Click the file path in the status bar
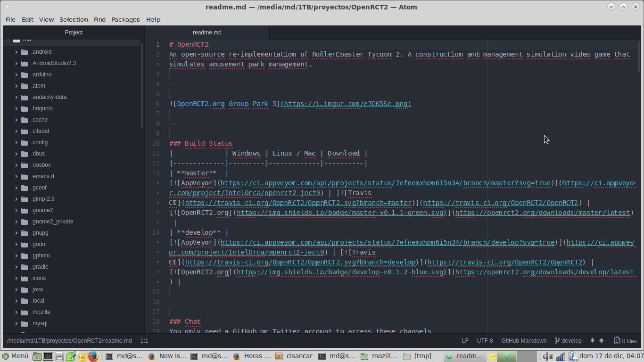Viewport: 644px width, 362px height. (69, 341)
